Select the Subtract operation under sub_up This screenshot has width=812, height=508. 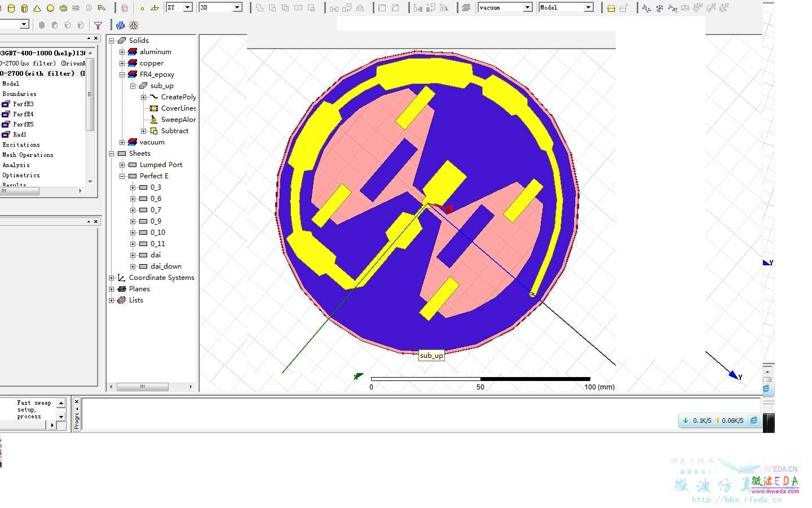click(x=175, y=131)
